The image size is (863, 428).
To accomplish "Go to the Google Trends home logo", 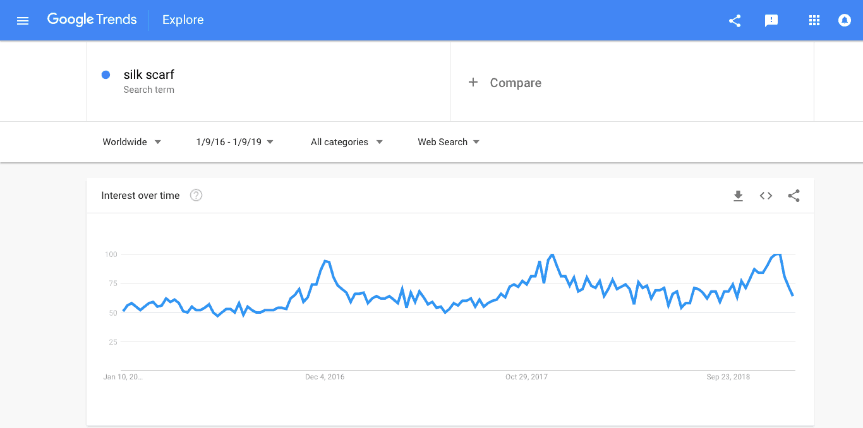I will pos(92,20).
